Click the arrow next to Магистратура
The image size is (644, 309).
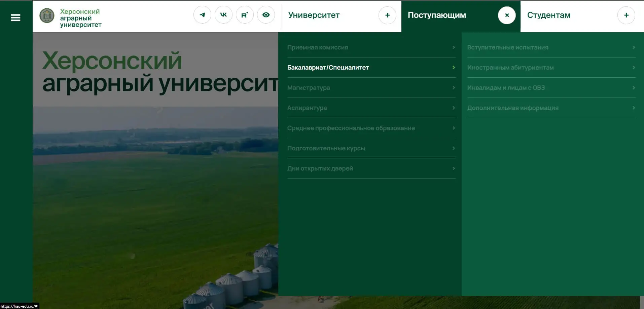[x=454, y=88]
